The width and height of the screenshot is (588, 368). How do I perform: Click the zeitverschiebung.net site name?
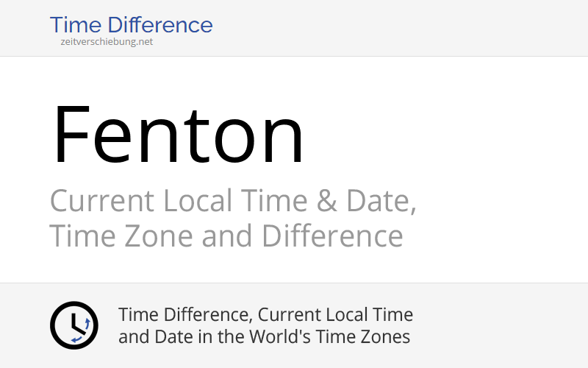point(107,42)
